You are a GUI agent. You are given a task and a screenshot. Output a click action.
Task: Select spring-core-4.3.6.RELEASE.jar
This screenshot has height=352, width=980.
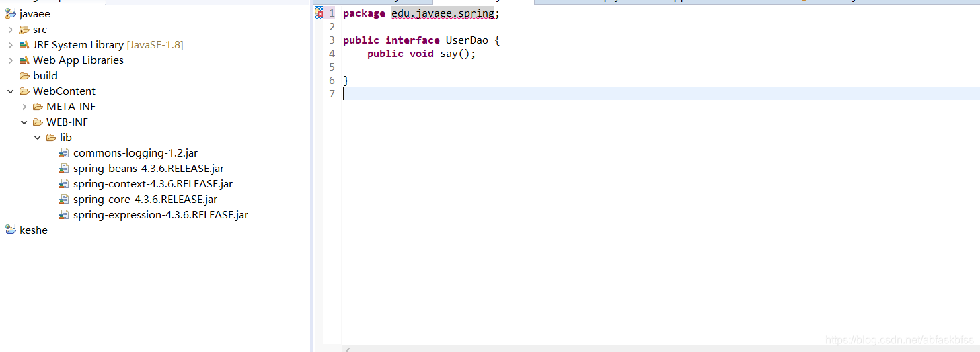coord(145,199)
